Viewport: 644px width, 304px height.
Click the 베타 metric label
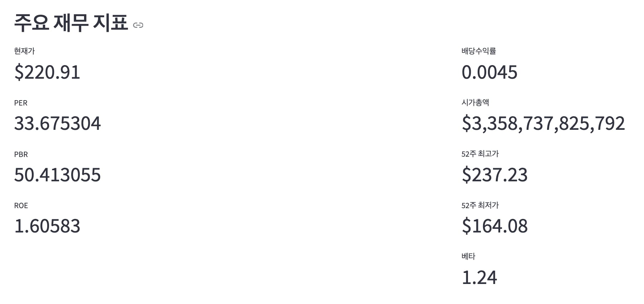point(468,256)
